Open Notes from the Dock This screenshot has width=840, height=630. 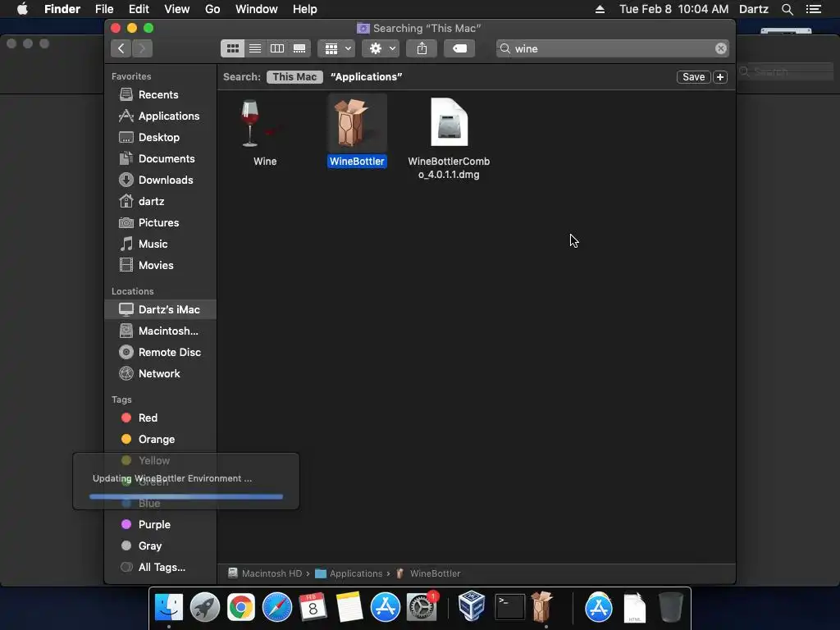click(x=349, y=608)
